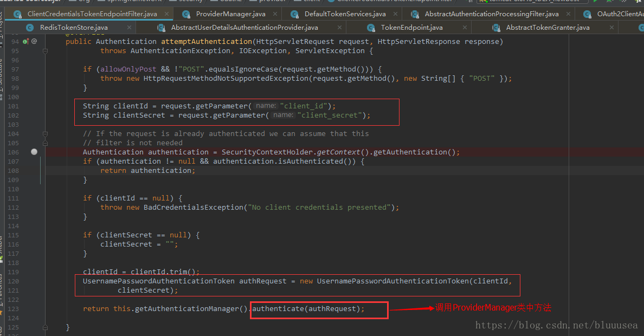
Task: Click the class icon on OAuth2ClientAu… tab
Action: (x=587, y=14)
